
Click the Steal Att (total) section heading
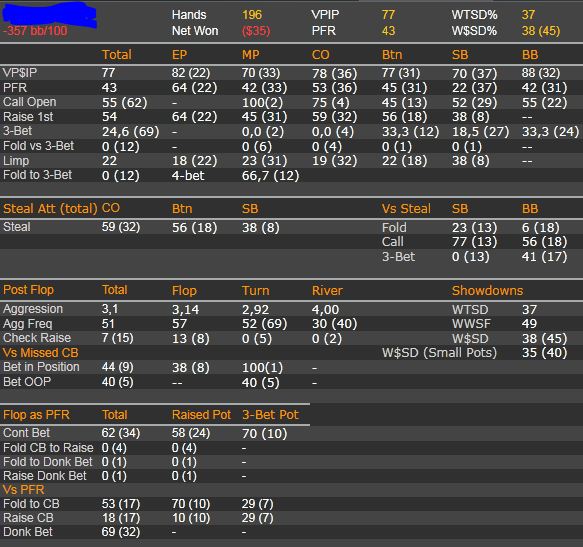tap(50, 209)
